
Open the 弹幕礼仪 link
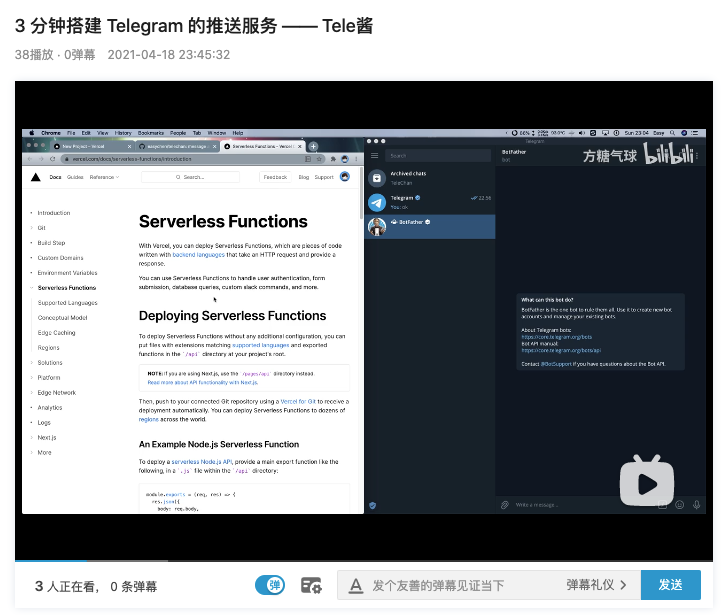point(590,585)
